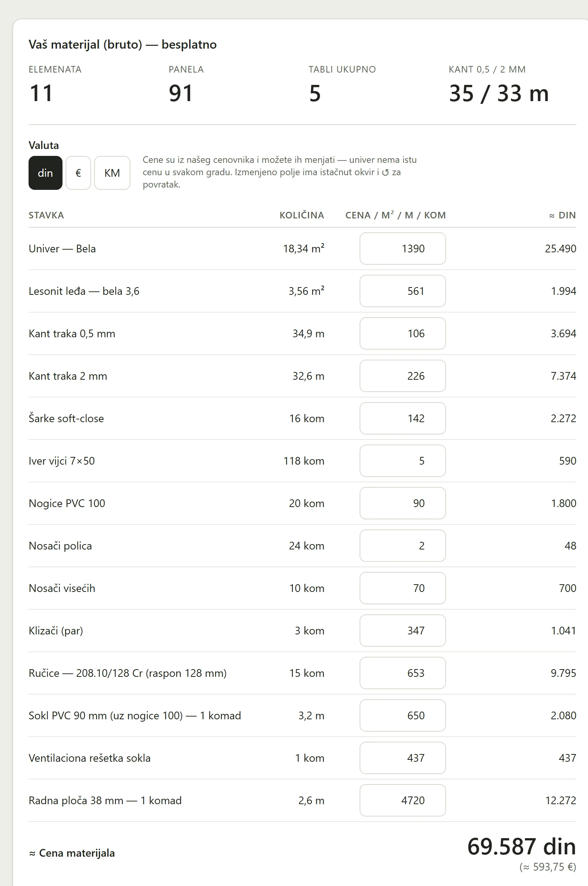Edit Iver vijci 7×50 price field
This screenshot has height=886, width=588.
click(403, 461)
